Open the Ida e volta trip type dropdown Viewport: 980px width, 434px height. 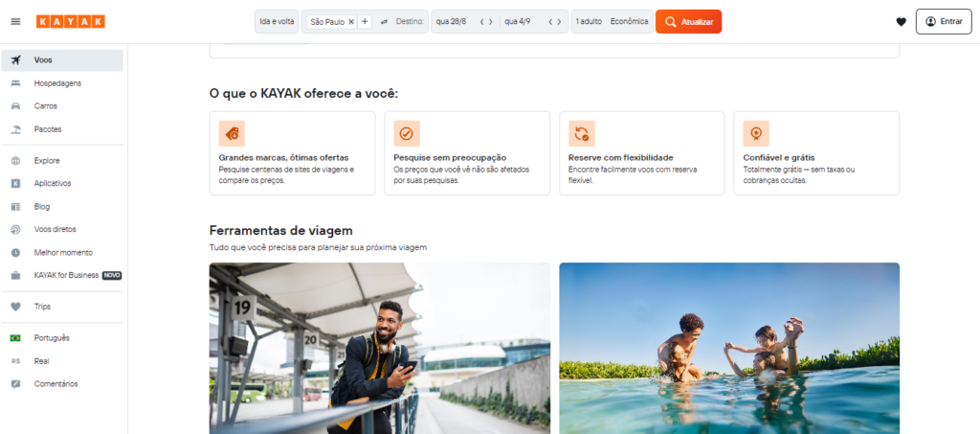pos(278,21)
